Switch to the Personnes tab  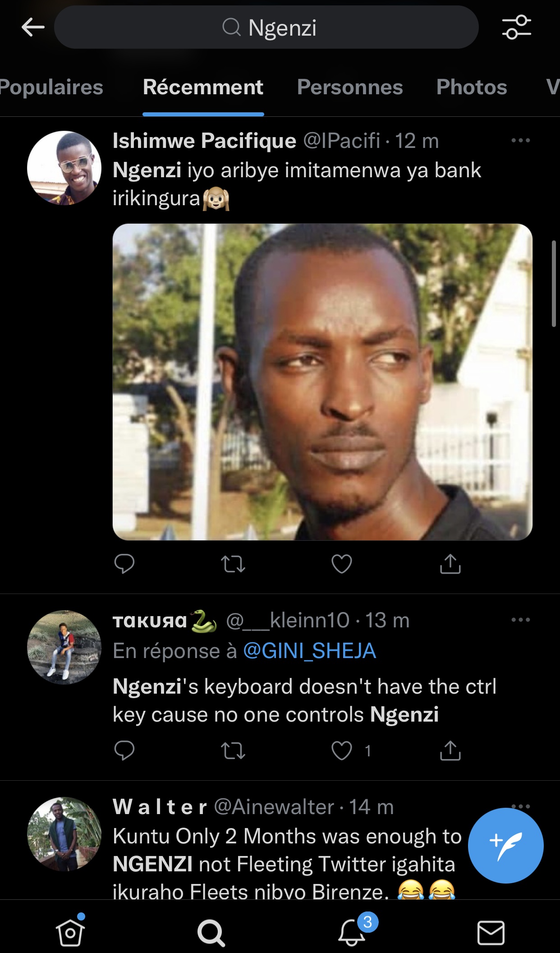(x=350, y=87)
